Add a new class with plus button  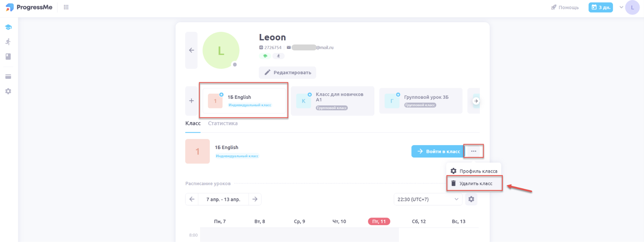[x=191, y=101]
